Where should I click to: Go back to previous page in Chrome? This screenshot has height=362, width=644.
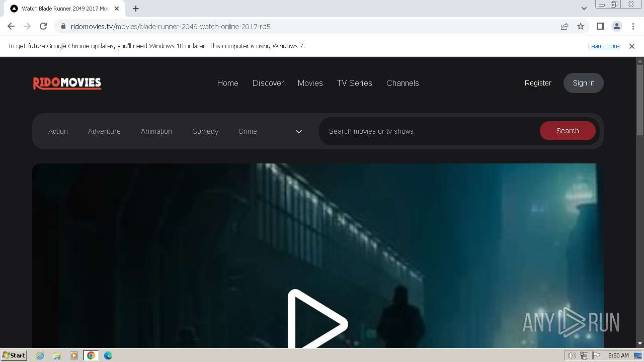click(11, 26)
